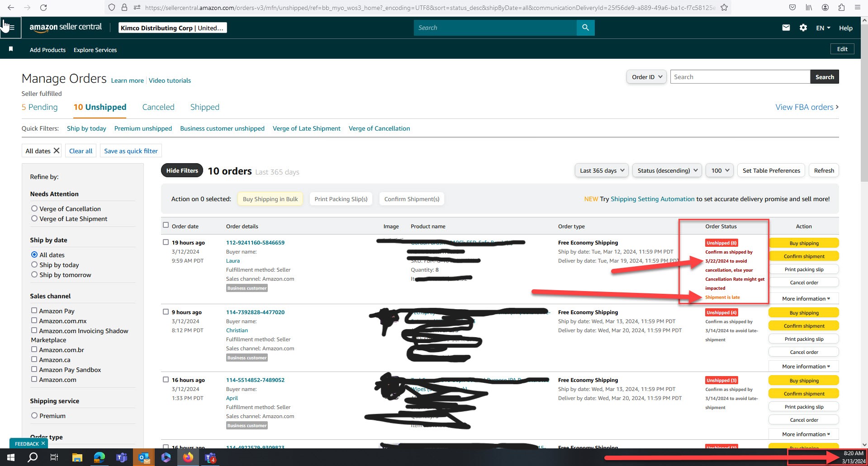Open Firefox account icon
868x466 pixels.
pos(825,7)
